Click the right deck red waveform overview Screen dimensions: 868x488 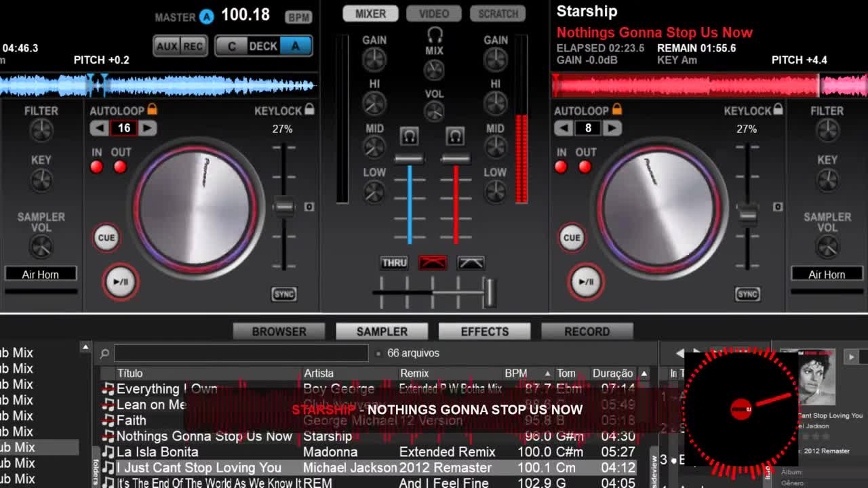(x=709, y=86)
